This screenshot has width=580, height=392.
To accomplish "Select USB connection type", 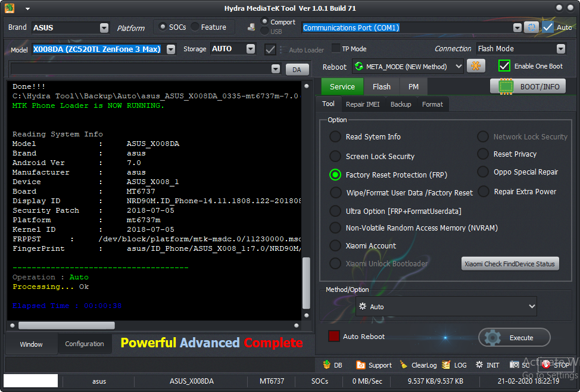I will pos(264,32).
